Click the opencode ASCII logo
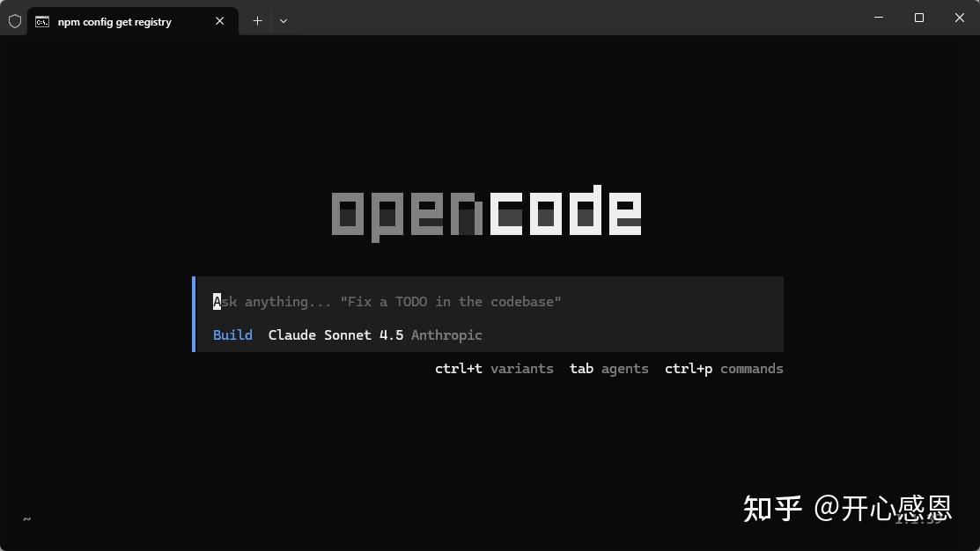The width and height of the screenshot is (980, 551). point(487,211)
